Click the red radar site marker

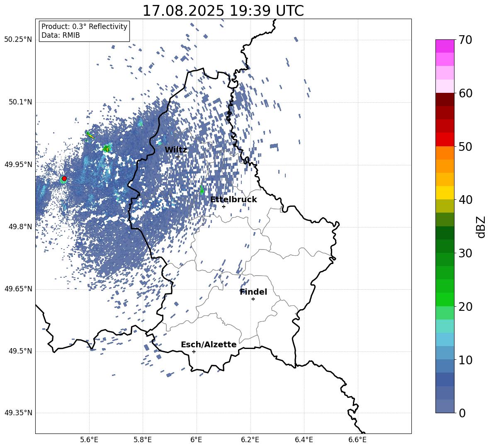coord(64,179)
